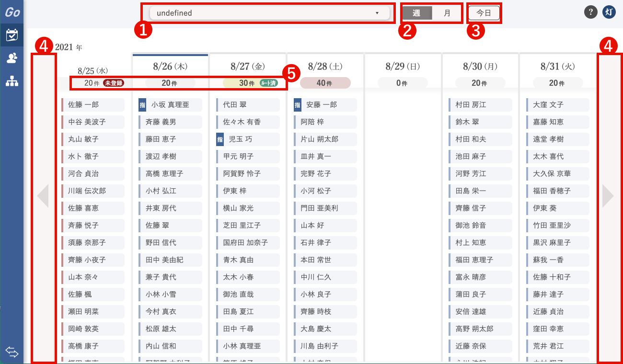The width and height of the screenshot is (623, 364).
Task: Go to next week with right arrow
Action: [608, 196]
